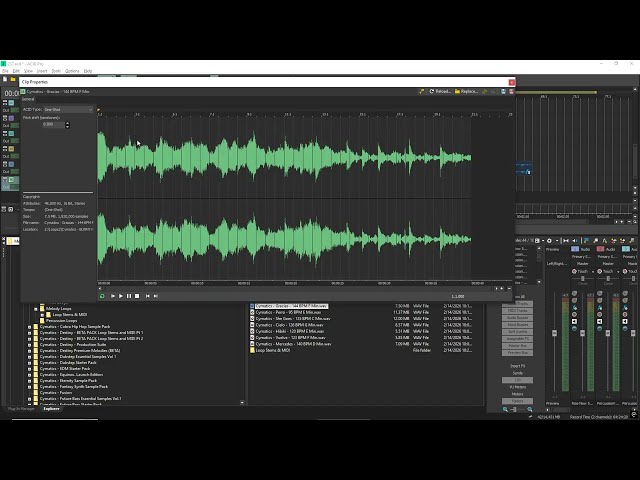Toggle MIDI Tracks in mixer view controls
The width and height of the screenshot is (640, 480).
517,311
